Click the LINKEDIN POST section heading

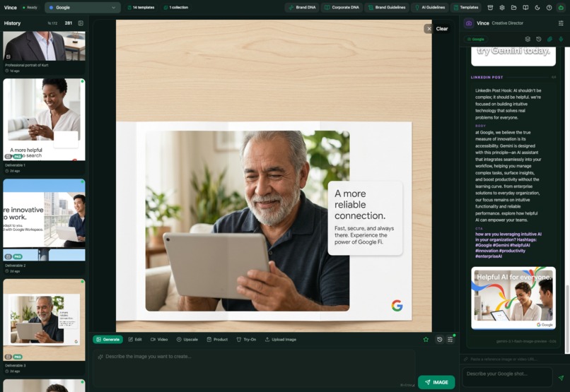click(x=487, y=77)
